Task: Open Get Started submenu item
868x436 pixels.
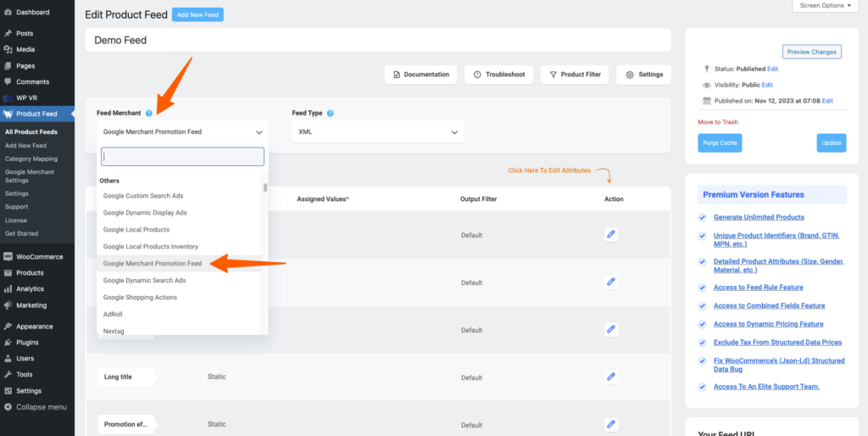Action: click(21, 233)
